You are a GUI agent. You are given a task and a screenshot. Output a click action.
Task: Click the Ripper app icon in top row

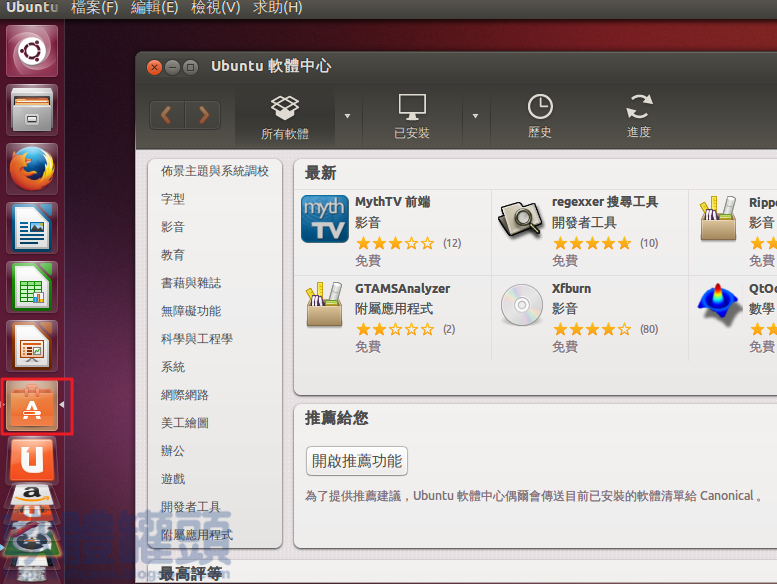point(718,218)
